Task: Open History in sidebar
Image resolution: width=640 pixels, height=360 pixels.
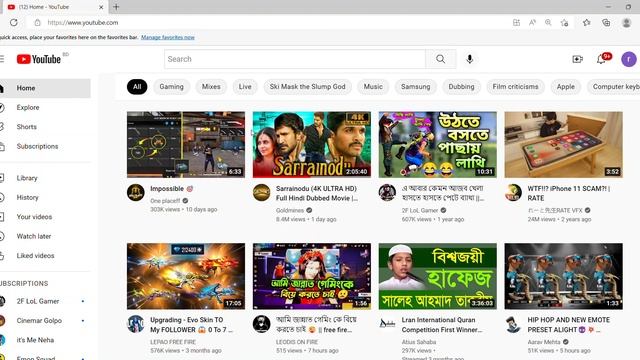Action: (x=45, y=198)
